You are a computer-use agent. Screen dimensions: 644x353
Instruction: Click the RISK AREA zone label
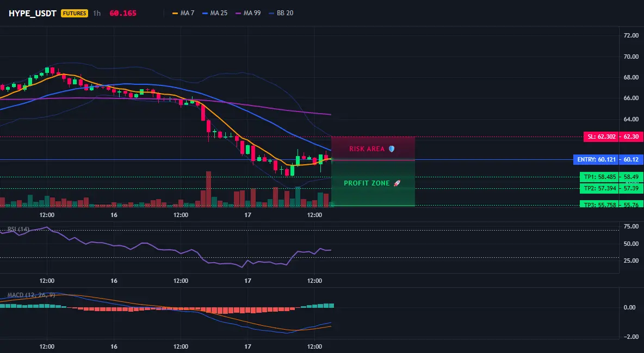pos(367,149)
